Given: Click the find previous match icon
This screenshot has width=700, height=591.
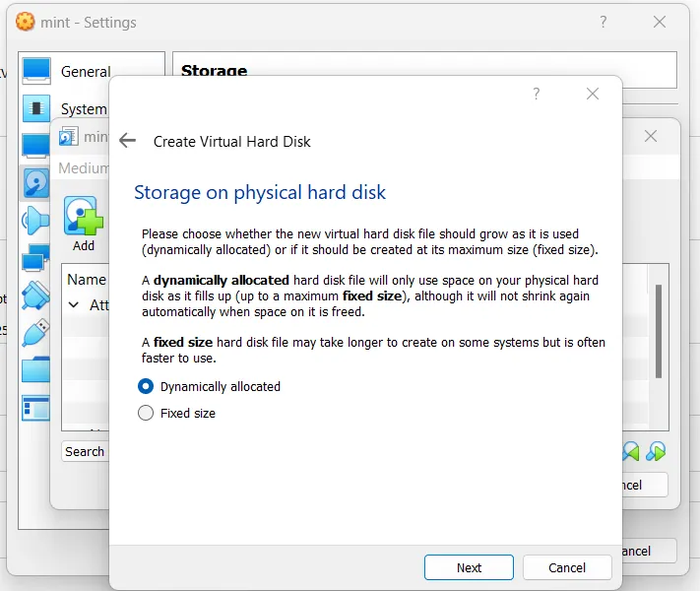Looking at the screenshot, I should point(630,452).
